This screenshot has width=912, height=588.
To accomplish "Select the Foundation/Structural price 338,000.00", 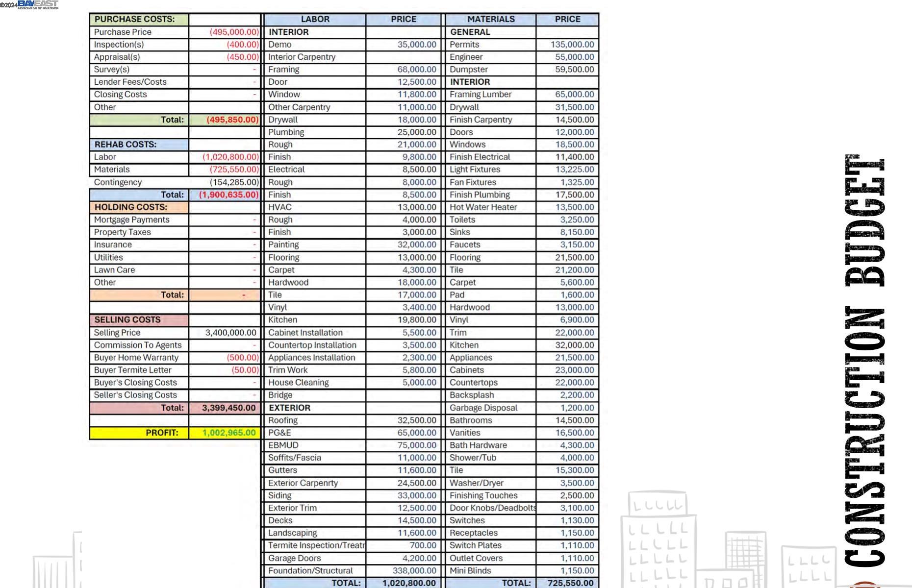I will pyautogui.click(x=414, y=571).
